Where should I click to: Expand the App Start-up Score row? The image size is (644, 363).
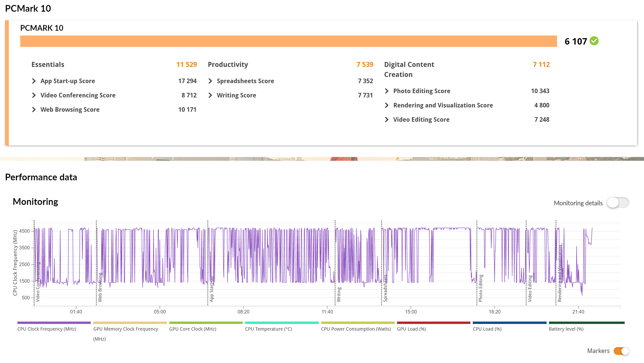114,81
